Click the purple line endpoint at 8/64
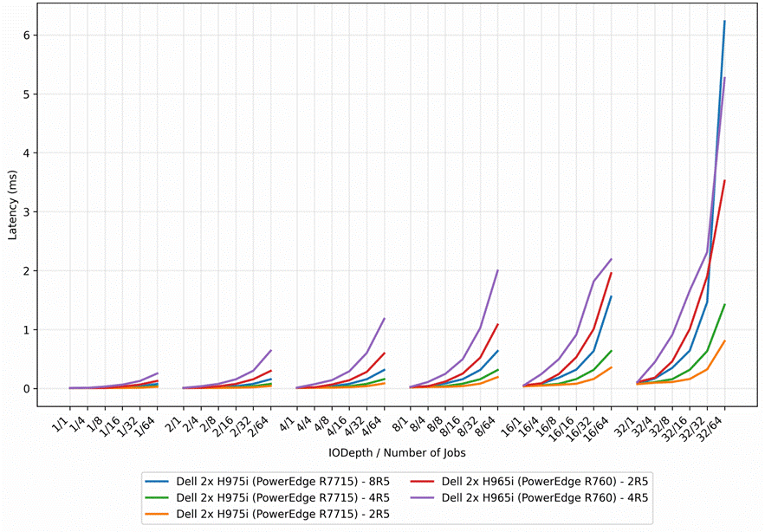 coord(497,270)
